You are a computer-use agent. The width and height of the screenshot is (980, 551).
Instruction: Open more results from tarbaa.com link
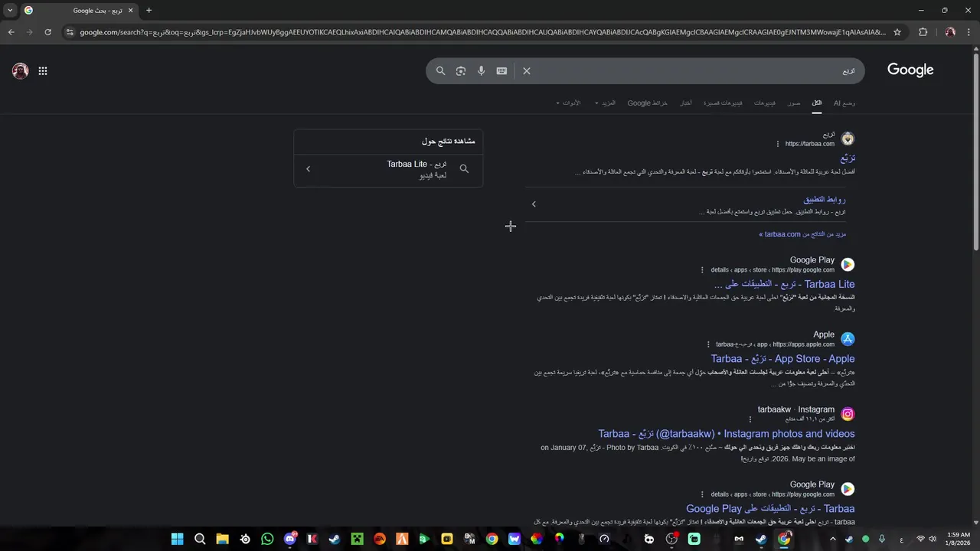[802, 234]
